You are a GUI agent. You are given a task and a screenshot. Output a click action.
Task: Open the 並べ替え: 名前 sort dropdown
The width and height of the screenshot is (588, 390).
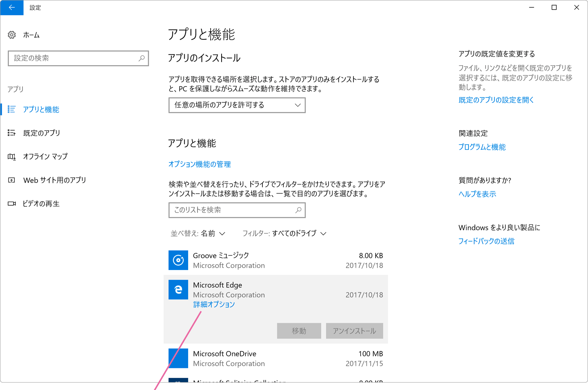point(198,234)
